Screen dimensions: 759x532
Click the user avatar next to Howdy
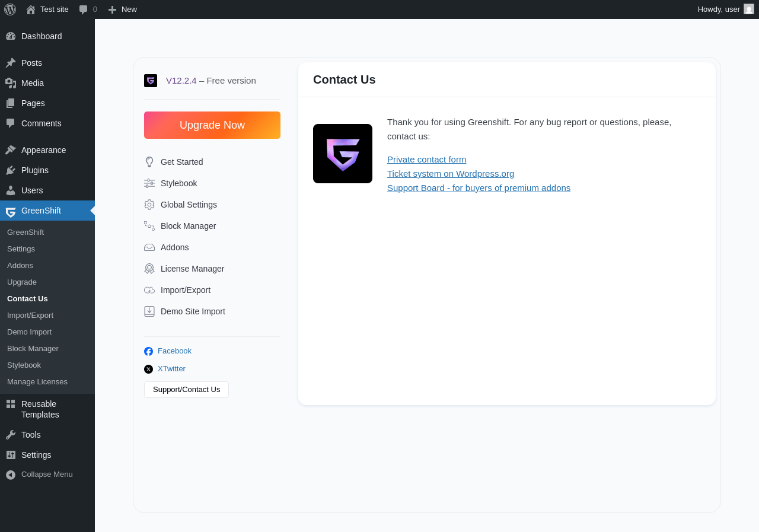[749, 9]
